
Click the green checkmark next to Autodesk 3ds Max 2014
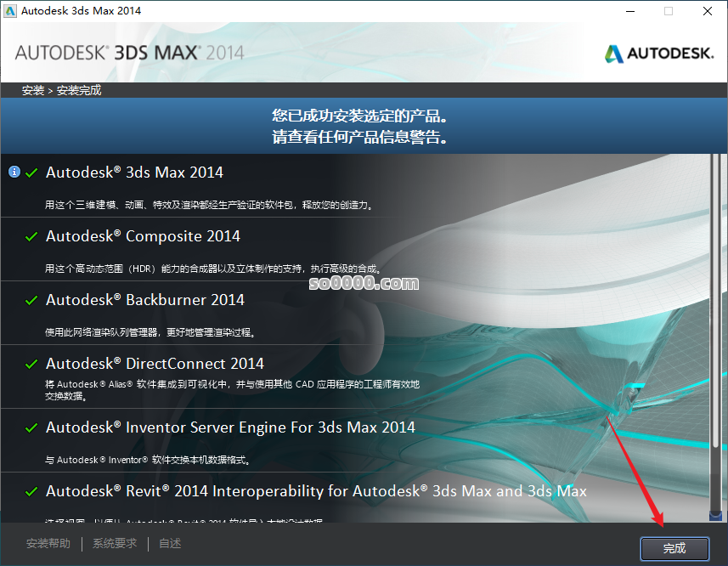(x=31, y=173)
